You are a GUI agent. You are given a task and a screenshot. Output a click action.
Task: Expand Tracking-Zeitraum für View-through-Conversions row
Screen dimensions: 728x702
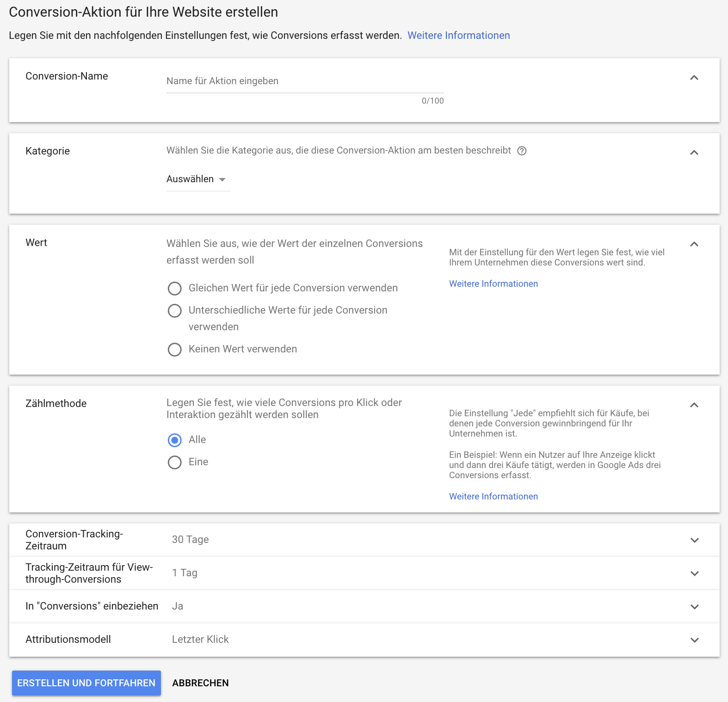[694, 573]
